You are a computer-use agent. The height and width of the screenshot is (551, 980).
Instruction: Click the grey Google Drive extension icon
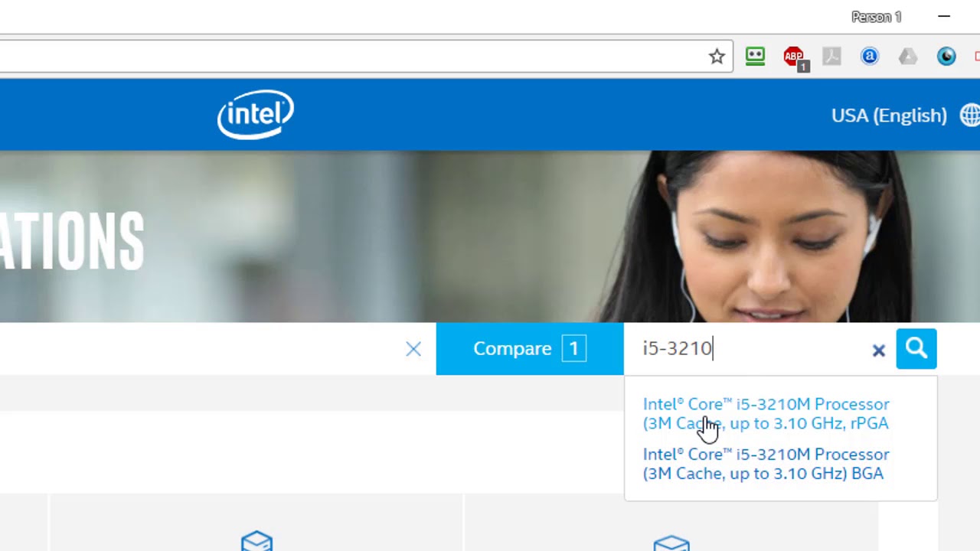(908, 56)
